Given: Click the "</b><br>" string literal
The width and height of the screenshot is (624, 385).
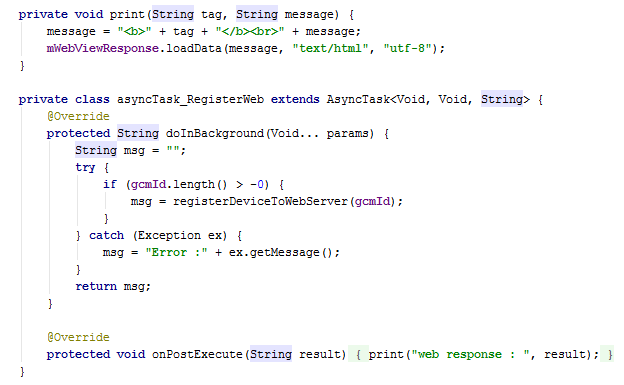Looking at the screenshot, I should pos(250,31).
